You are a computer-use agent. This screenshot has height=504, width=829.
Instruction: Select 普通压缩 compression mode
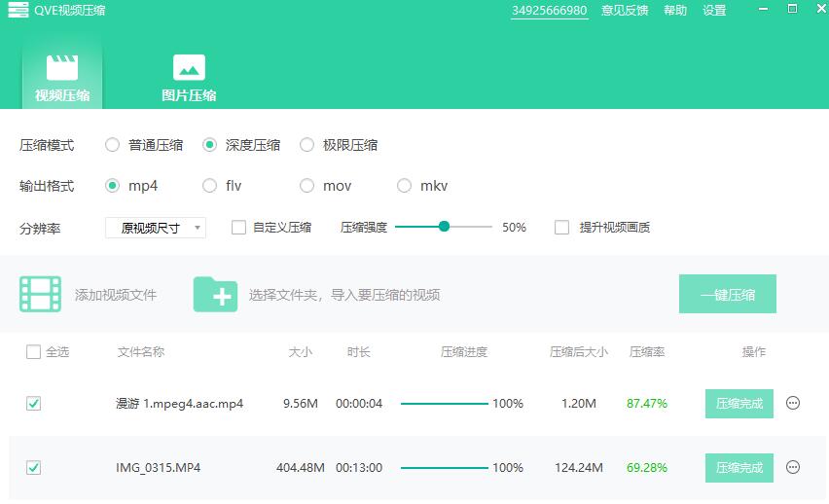coord(113,145)
